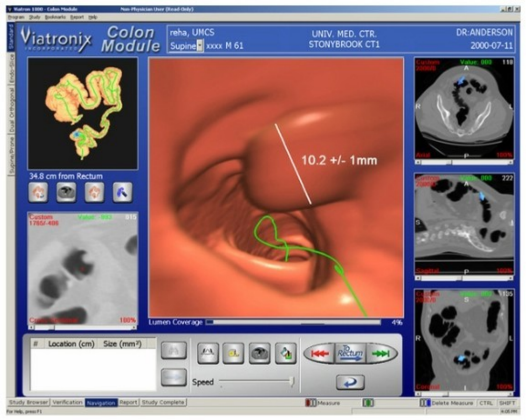526x420 pixels.
Task: Open the Supine position dropdown
Action: point(200,46)
